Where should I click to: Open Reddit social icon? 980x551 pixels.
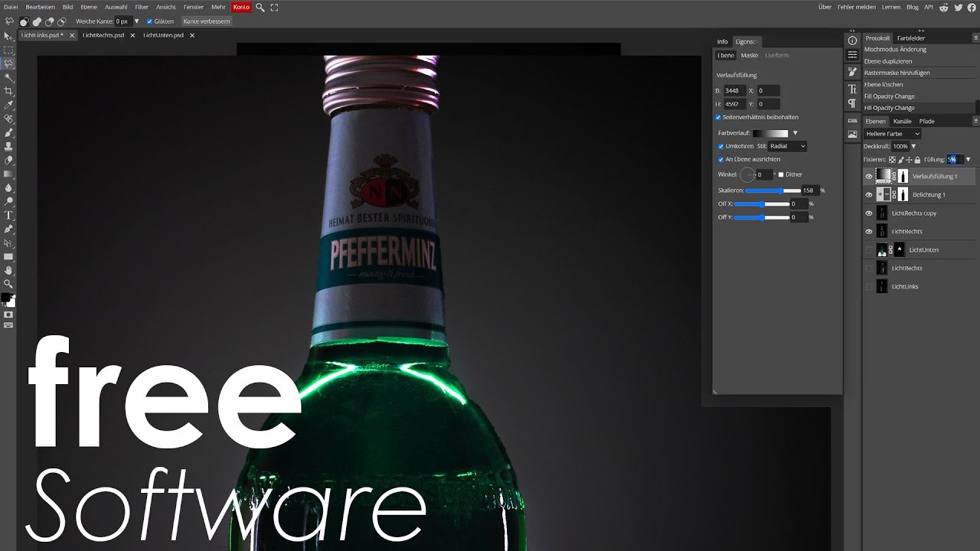(944, 7)
